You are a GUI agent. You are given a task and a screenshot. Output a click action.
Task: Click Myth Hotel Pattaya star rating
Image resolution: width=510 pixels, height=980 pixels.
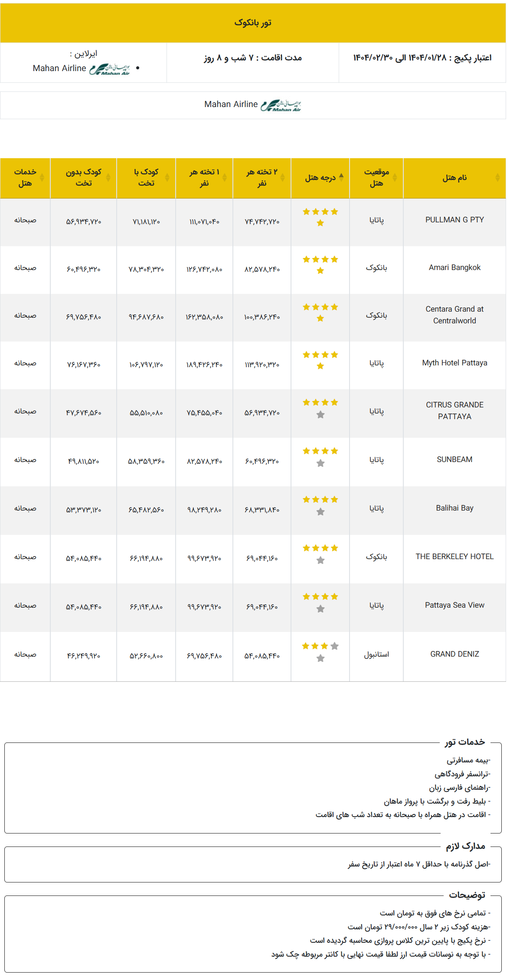[x=320, y=360]
